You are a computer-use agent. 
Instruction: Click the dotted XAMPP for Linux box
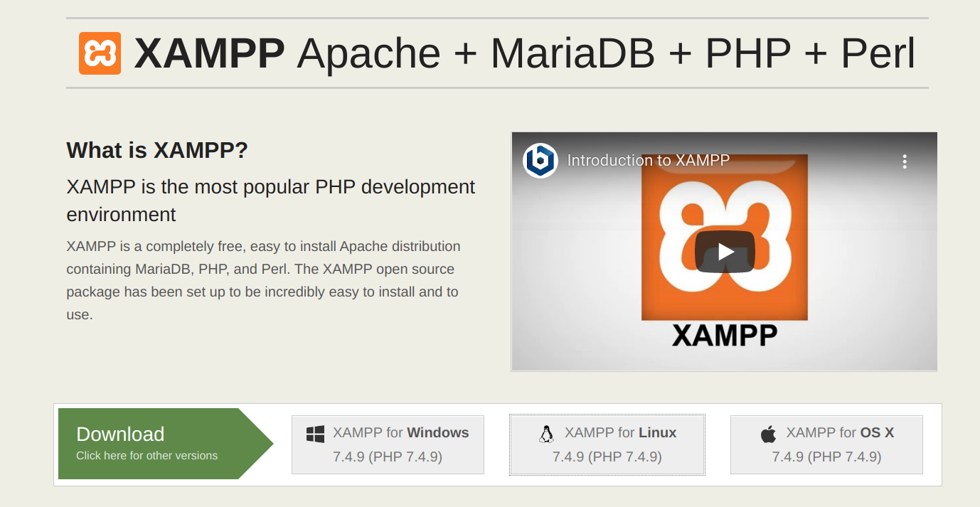click(x=607, y=444)
